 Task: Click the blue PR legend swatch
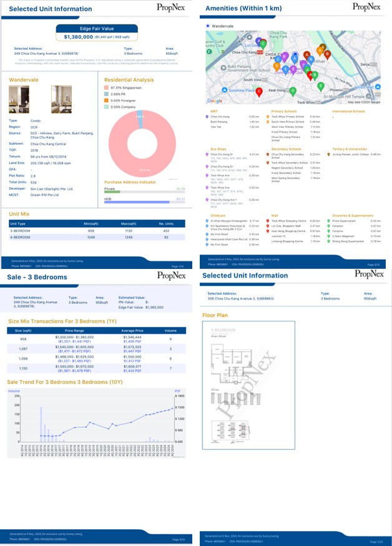[106, 94]
